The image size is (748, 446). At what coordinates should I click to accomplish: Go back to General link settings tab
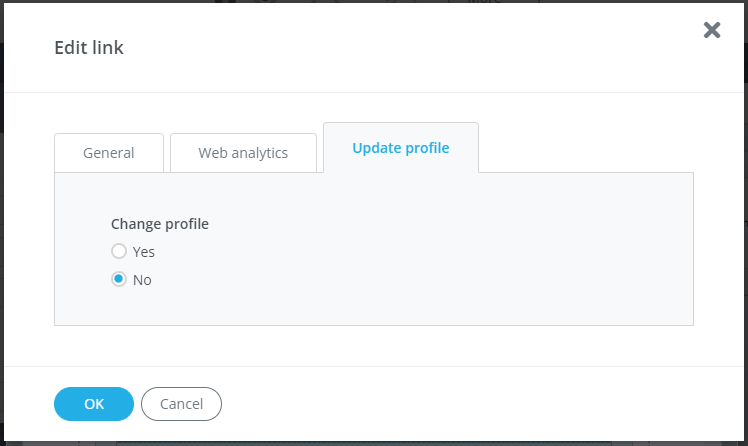[x=109, y=153]
